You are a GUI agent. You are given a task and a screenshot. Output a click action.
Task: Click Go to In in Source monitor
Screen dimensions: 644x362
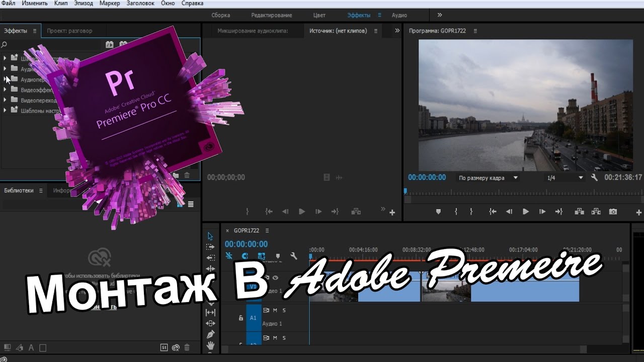tap(269, 212)
